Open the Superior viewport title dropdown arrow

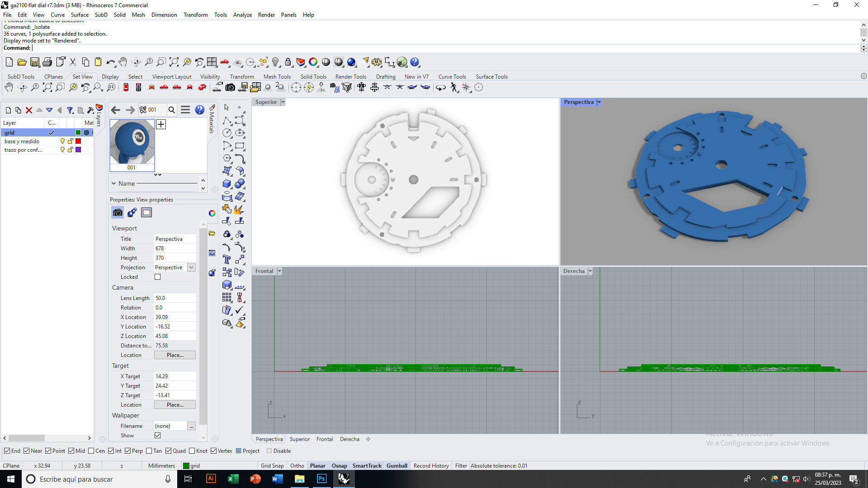click(283, 102)
